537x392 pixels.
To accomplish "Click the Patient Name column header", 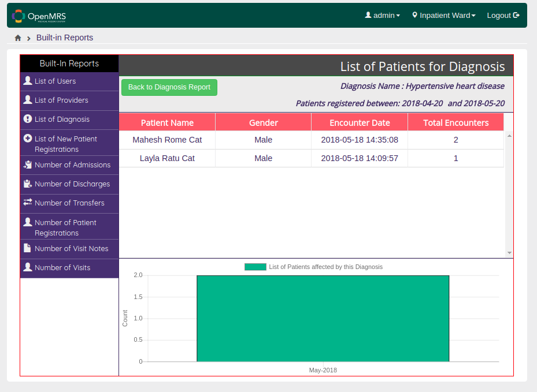I will coord(167,122).
